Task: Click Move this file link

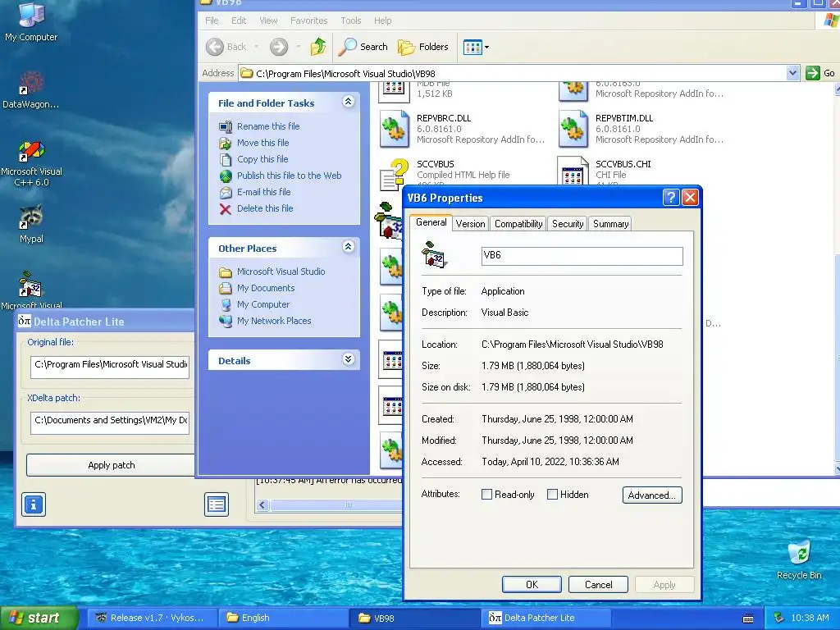Action: pos(263,143)
